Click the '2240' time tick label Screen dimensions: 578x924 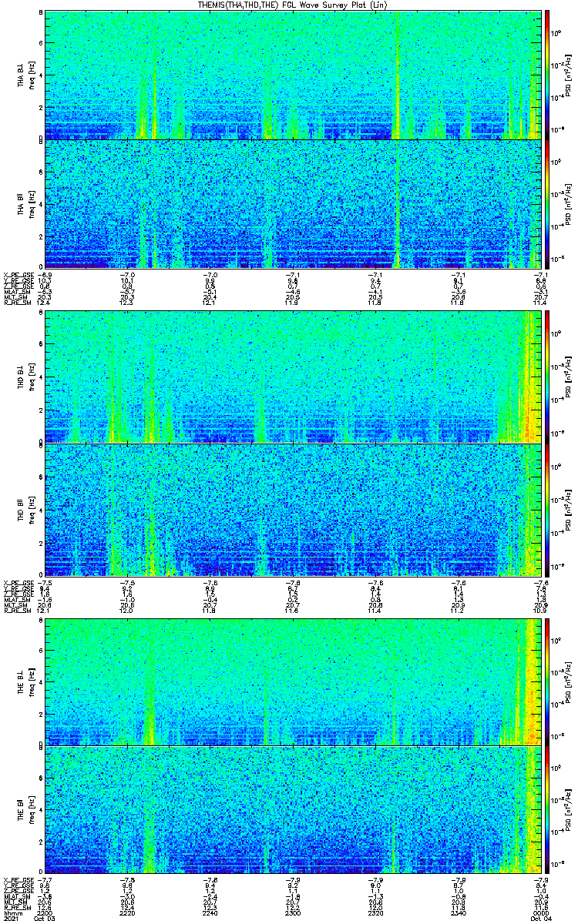pos(210,912)
